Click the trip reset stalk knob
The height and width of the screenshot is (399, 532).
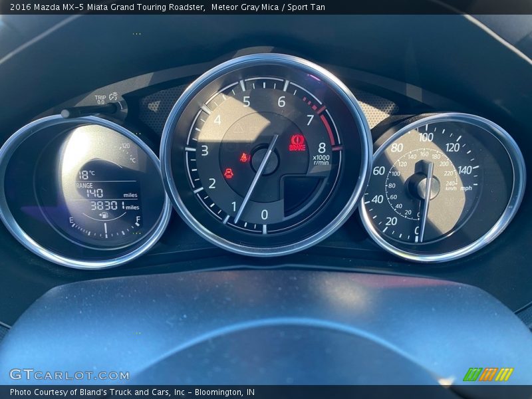[x=65, y=113]
